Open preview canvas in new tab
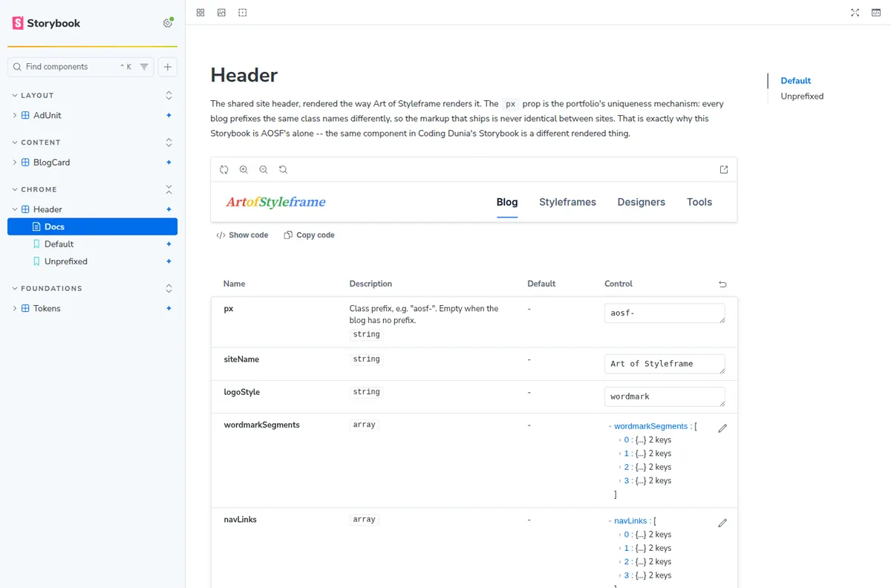 tap(724, 169)
